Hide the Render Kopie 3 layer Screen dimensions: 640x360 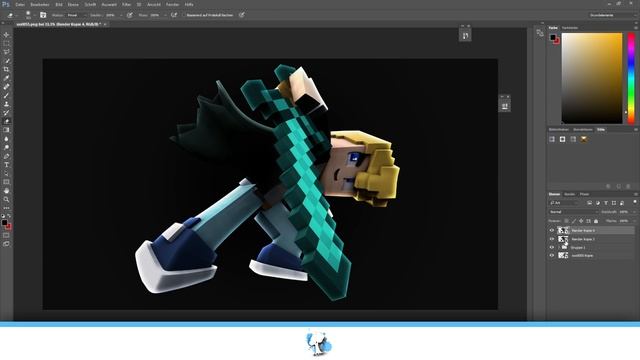pyautogui.click(x=552, y=239)
